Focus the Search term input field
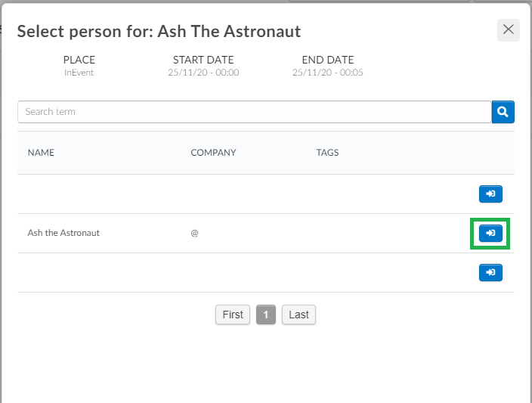The width and height of the screenshot is (532, 403). click(255, 112)
